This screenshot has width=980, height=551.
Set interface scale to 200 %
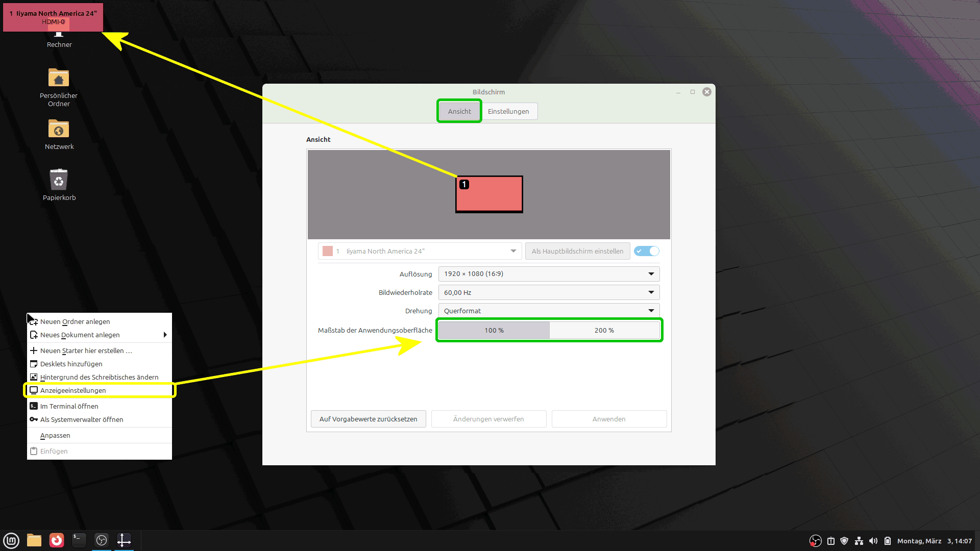point(604,330)
